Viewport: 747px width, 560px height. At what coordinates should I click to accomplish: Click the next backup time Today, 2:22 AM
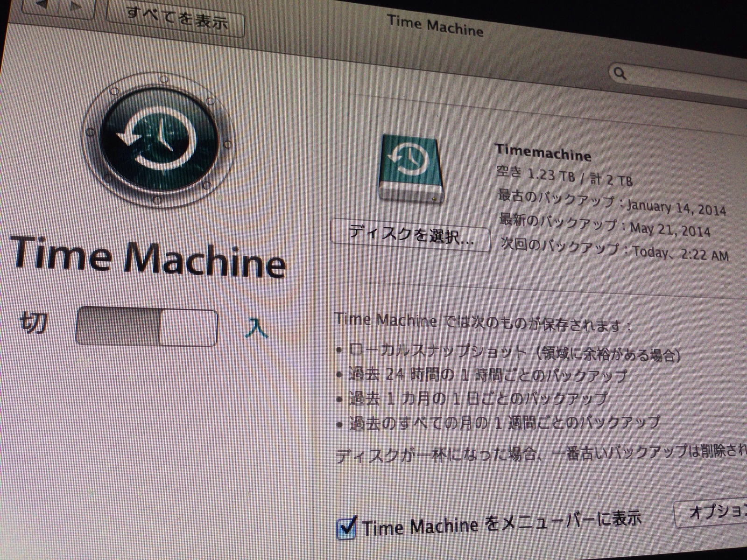point(680,254)
